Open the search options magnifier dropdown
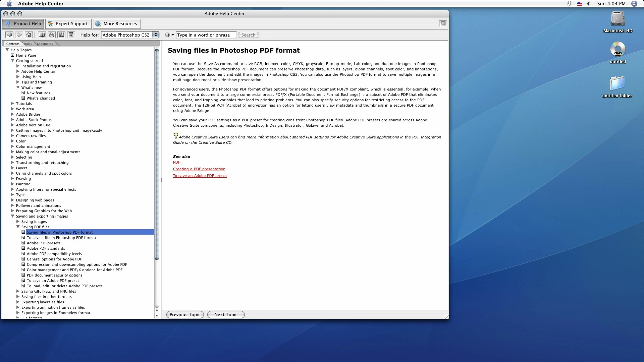644x362 pixels. (169, 35)
